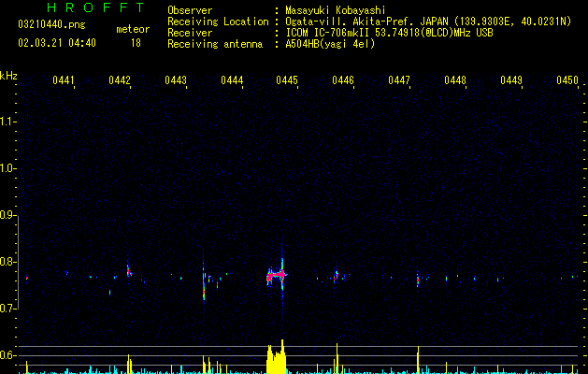
Task: Click the yellow power spike below 0446
Action: click(x=337, y=358)
